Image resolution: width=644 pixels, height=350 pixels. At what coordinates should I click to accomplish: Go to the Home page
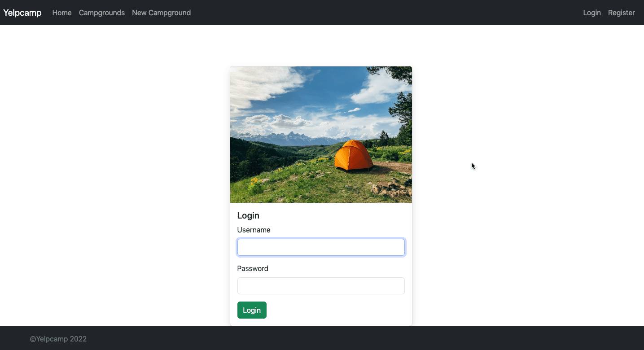pos(62,13)
